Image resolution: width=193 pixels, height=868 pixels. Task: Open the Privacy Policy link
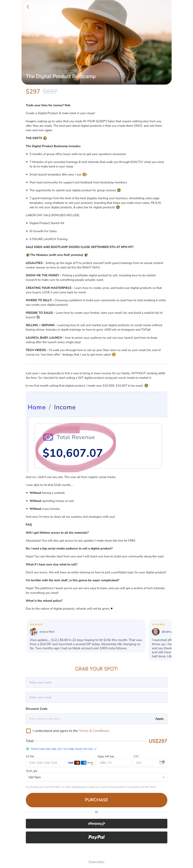click(x=96, y=861)
